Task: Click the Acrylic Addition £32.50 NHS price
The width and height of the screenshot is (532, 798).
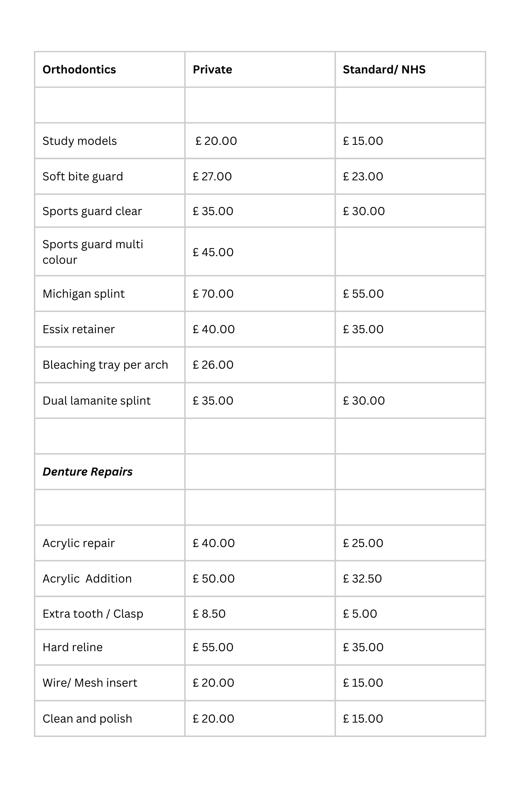Action: pyautogui.click(x=362, y=579)
